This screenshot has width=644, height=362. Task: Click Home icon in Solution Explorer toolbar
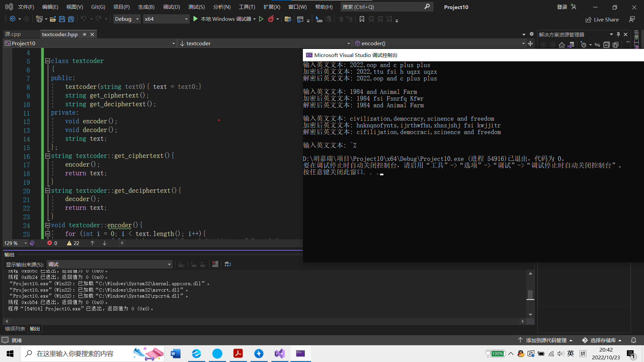tap(562, 45)
